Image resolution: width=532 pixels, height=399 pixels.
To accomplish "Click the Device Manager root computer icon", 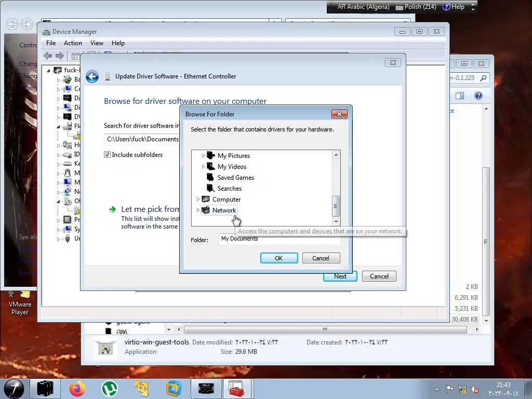I will [58, 70].
